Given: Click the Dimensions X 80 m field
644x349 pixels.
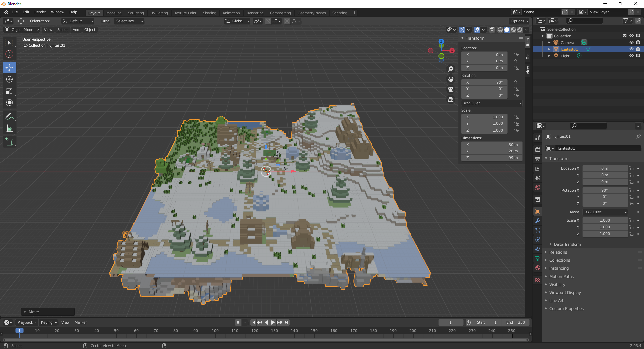Looking at the screenshot, I should pyautogui.click(x=492, y=145).
